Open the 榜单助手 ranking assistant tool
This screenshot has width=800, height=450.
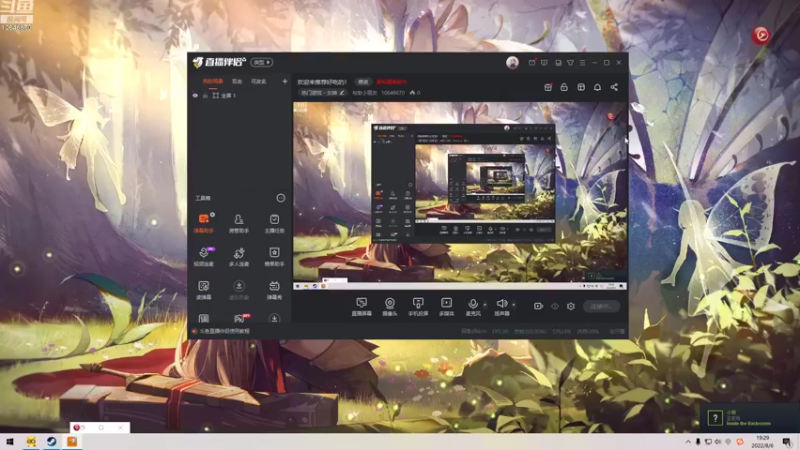[274, 256]
